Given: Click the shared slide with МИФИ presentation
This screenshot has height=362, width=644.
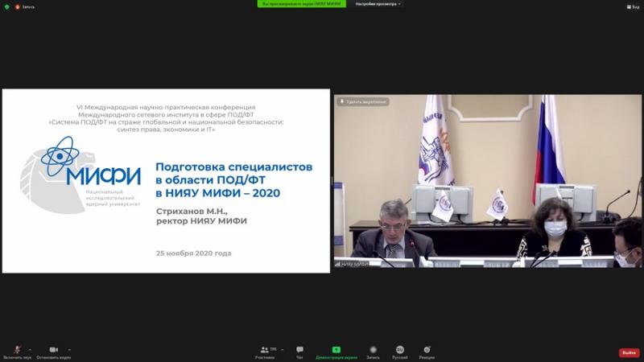Looking at the screenshot, I should (x=166, y=181).
